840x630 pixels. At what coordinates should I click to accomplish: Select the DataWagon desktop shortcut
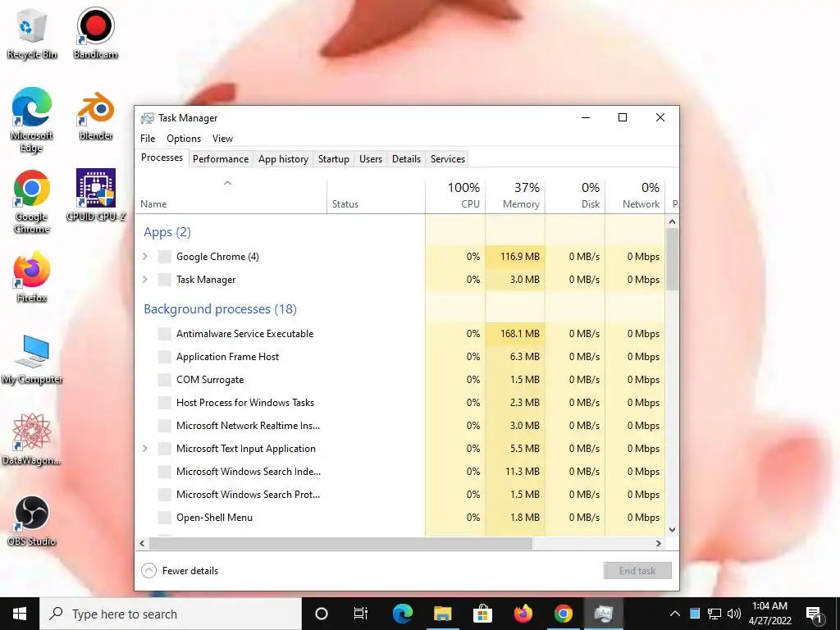(x=32, y=440)
